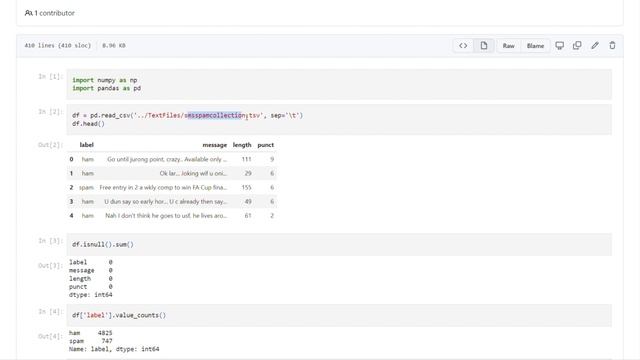Click the pd.read_csv code line
Viewport: 640px width, 360px height.
[187, 116]
